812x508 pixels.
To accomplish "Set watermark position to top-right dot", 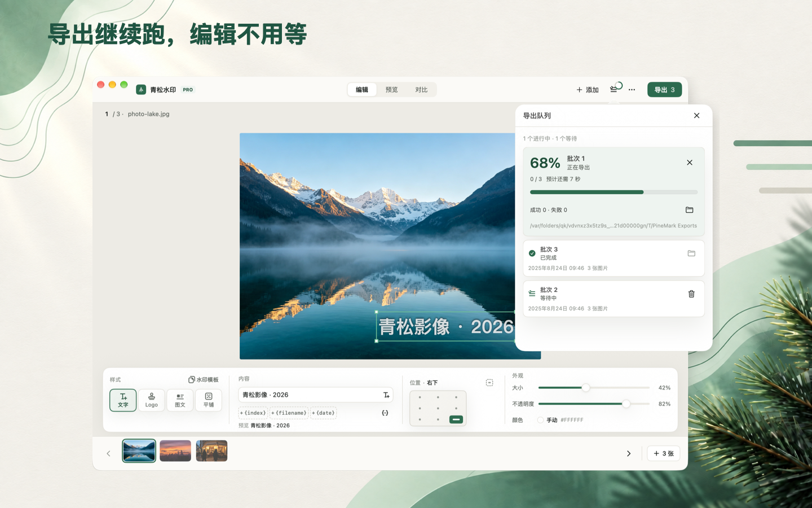I will (x=456, y=397).
